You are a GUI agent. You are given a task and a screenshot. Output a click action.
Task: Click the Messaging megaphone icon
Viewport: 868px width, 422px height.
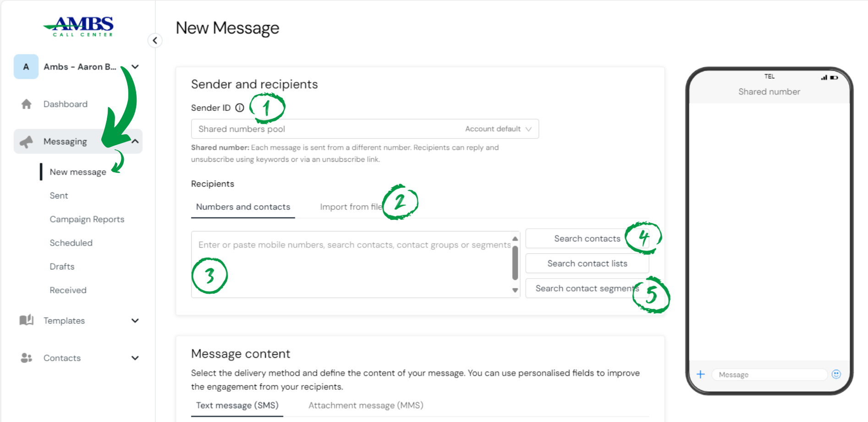click(27, 142)
